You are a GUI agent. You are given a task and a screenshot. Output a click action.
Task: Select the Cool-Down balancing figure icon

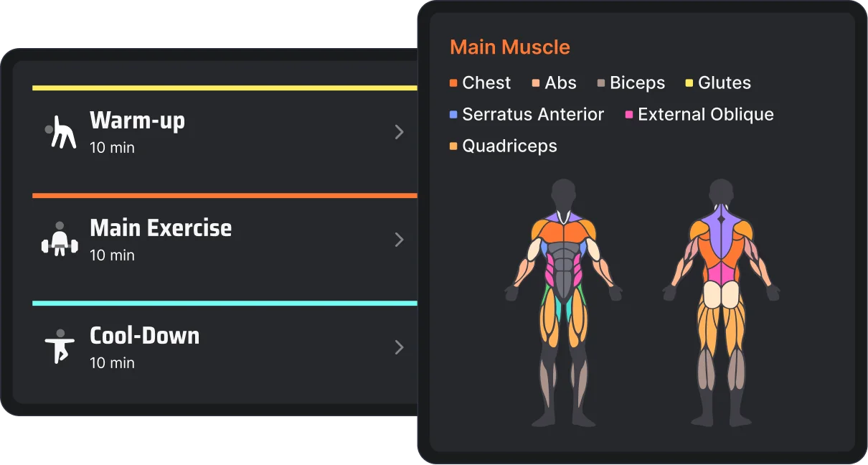60,347
